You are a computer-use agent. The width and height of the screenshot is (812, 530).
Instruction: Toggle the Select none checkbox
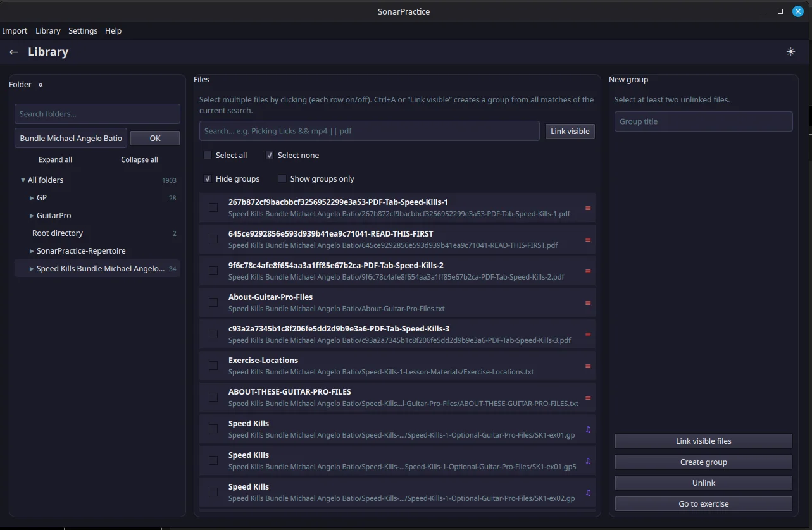tap(270, 155)
